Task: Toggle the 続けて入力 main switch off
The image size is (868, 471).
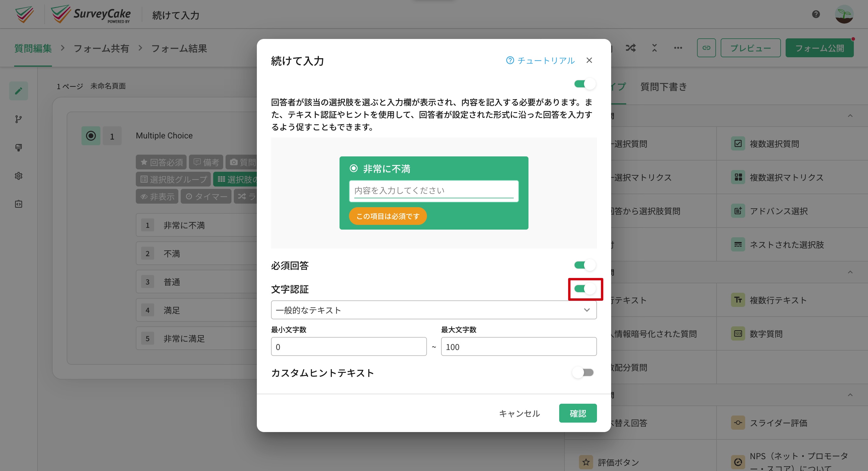Action: (585, 84)
